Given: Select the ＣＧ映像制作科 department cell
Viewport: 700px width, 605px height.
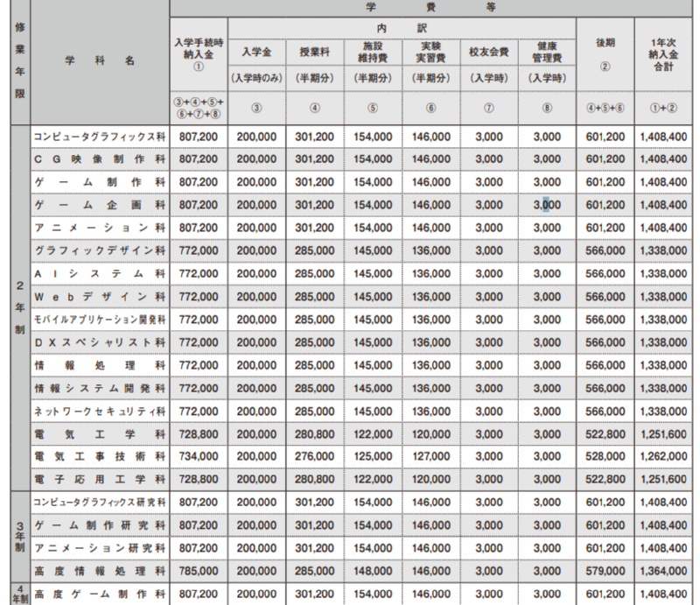Looking at the screenshot, I should [x=98, y=158].
